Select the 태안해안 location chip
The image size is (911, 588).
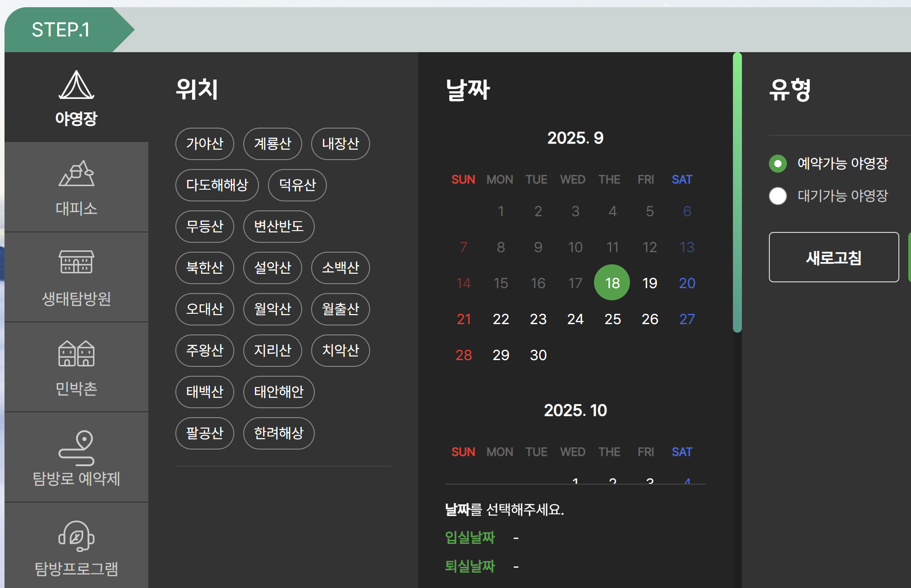278,392
